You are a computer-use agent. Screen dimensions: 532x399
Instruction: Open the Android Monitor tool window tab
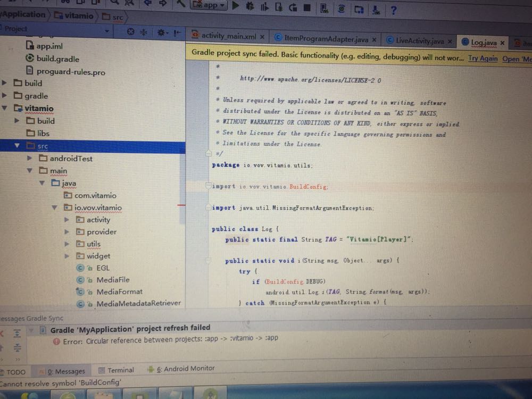coord(181,369)
